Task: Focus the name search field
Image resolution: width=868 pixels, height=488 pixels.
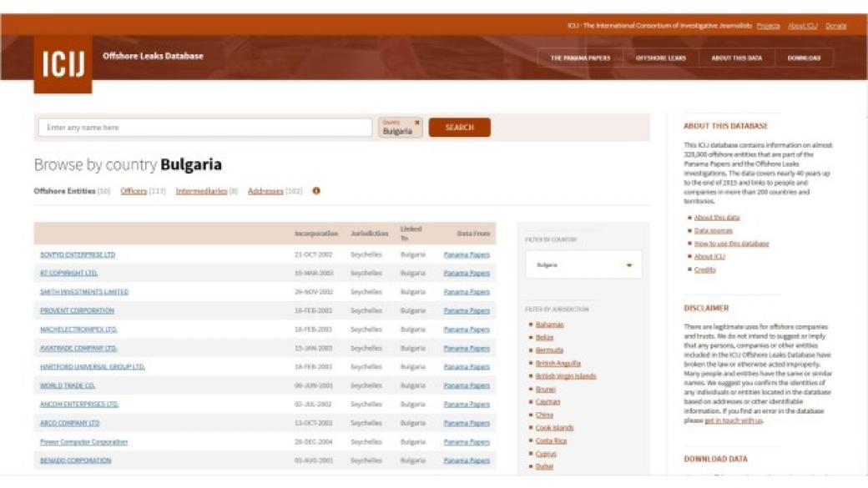Action: pos(205,128)
